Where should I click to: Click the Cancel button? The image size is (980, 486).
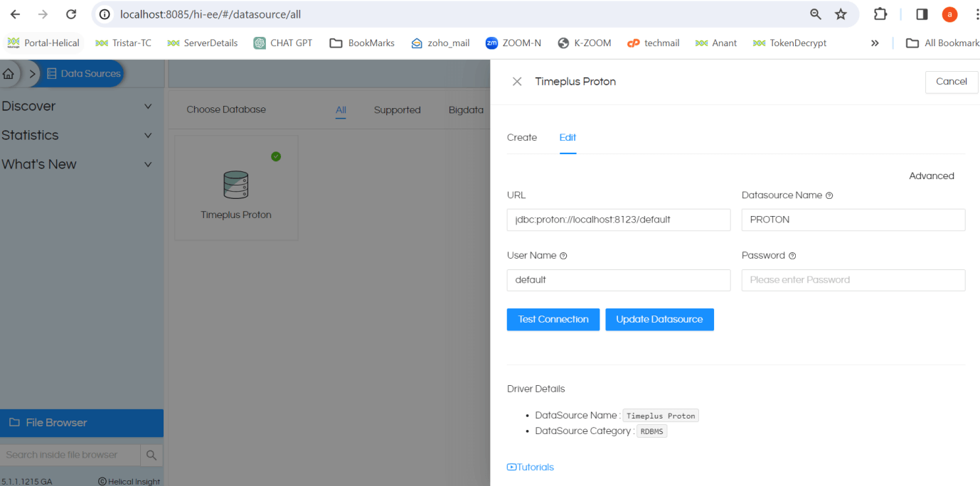tap(952, 82)
